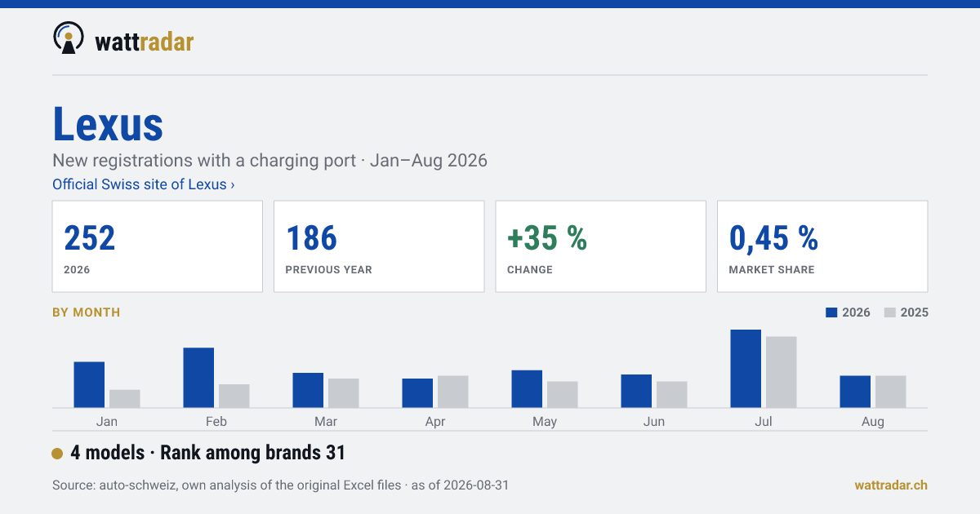Click the Apr axis label

point(435,422)
